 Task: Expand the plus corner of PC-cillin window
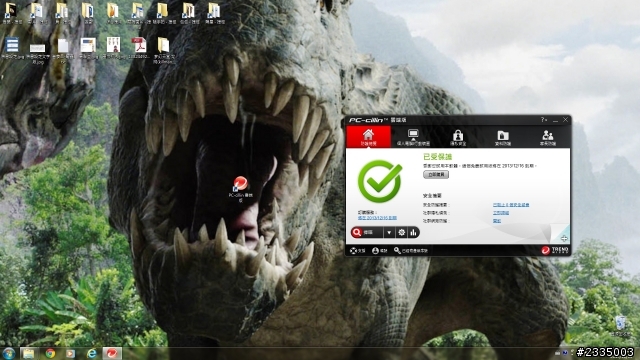564,238
